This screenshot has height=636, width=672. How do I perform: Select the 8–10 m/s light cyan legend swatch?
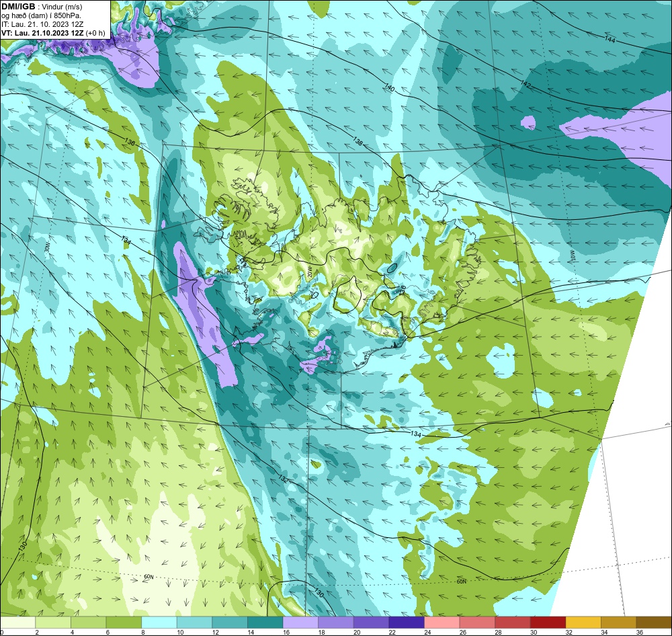(x=159, y=623)
